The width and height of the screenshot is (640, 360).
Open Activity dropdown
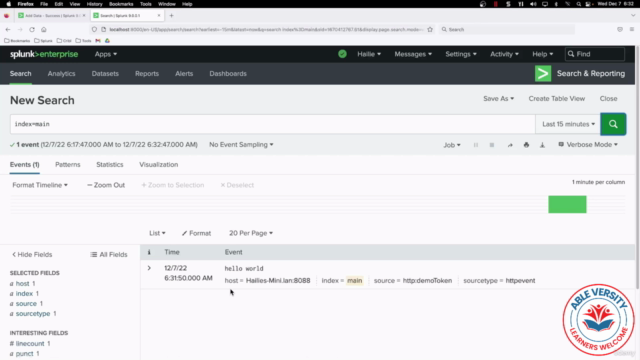[504, 54]
